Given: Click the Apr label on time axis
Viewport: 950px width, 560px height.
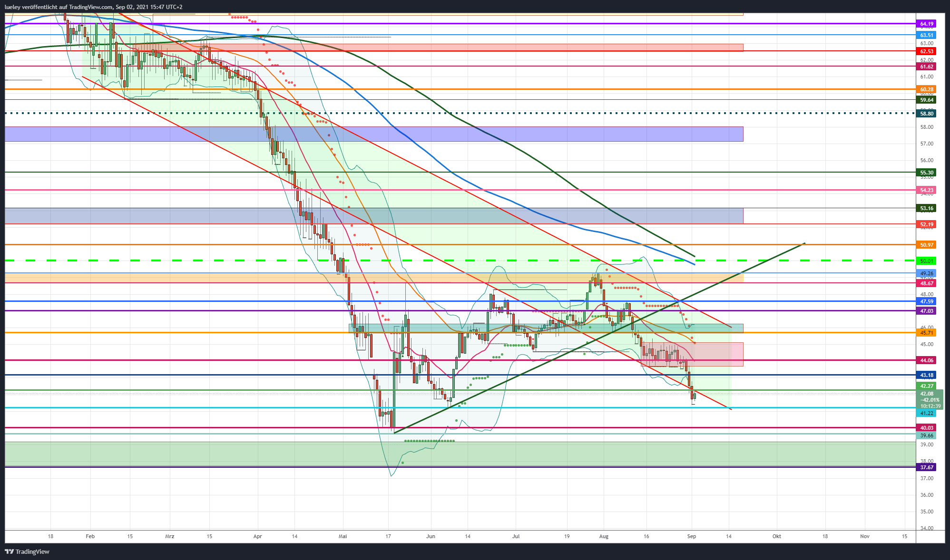Looking at the screenshot, I should coord(258,536).
